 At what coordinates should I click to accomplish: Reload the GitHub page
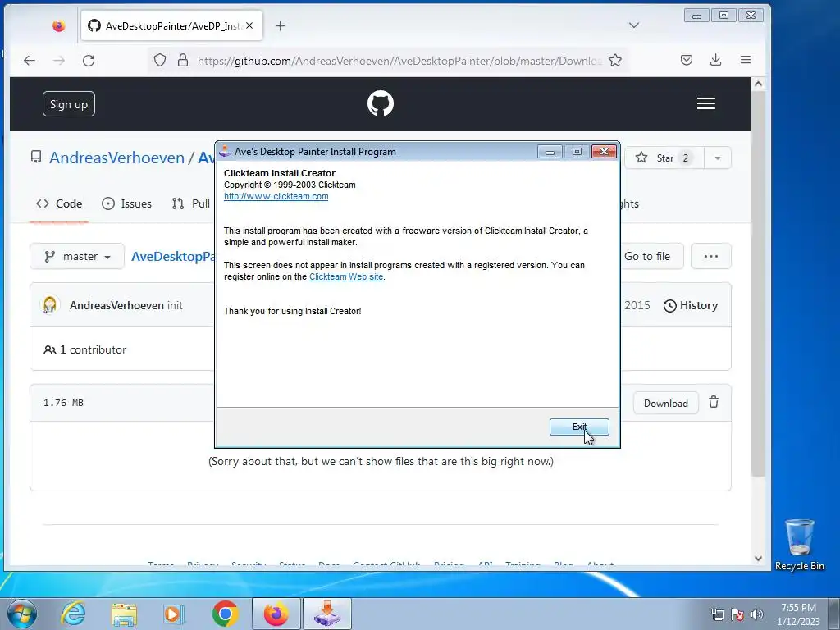point(89,61)
